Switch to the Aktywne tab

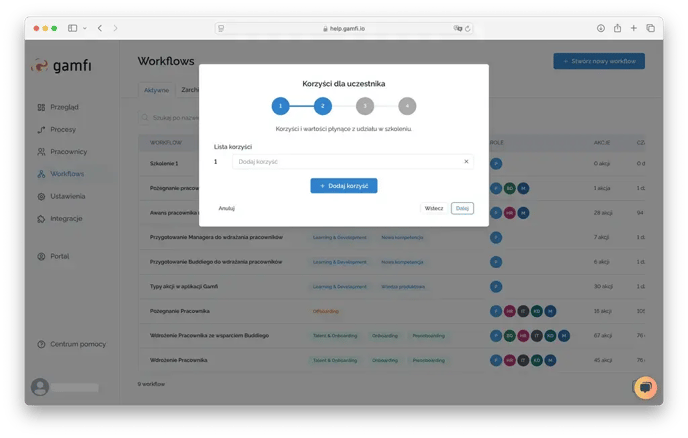[x=156, y=90]
